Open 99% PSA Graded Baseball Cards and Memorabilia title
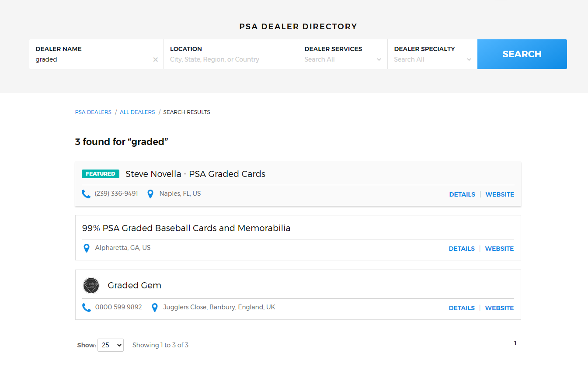This screenshot has width=588, height=367. pyautogui.click(x=186, y=228)
